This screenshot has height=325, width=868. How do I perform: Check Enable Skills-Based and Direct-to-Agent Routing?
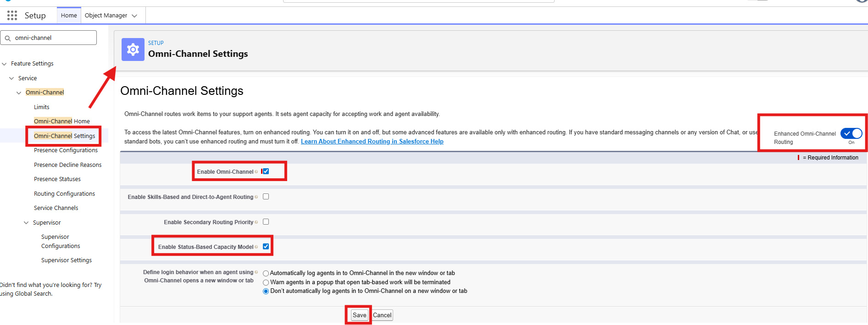[x=266, y=197]
